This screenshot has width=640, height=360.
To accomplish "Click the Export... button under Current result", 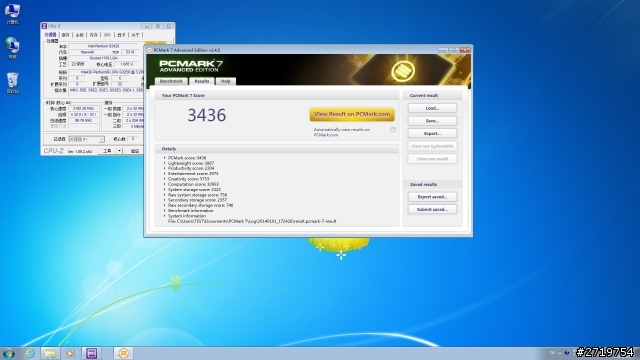I will pos(432,133).
